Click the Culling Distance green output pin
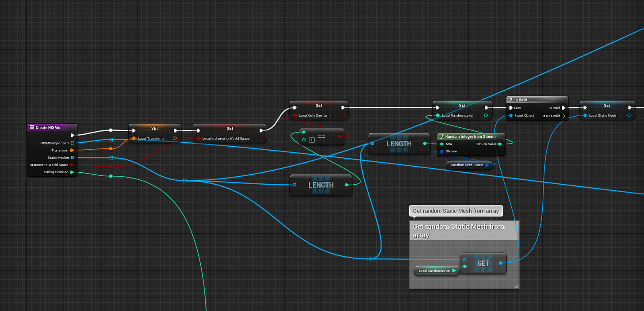This screenshot has width=644, height=311. (72, 172)
